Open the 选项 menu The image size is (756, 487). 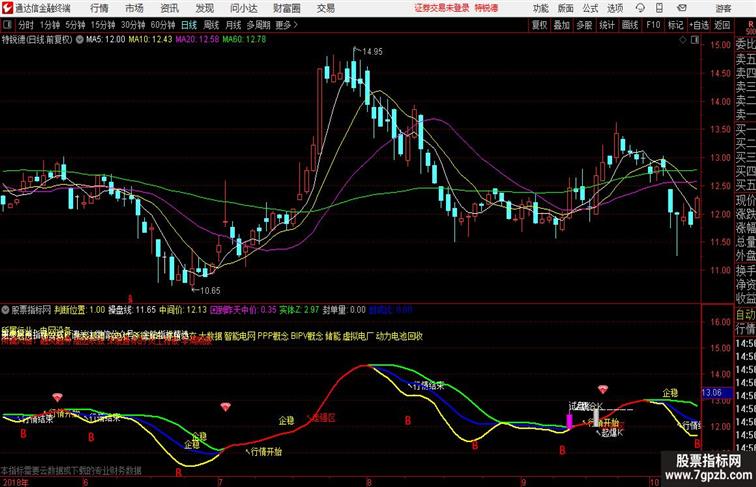pyautogui.click(x=615, y=8)
